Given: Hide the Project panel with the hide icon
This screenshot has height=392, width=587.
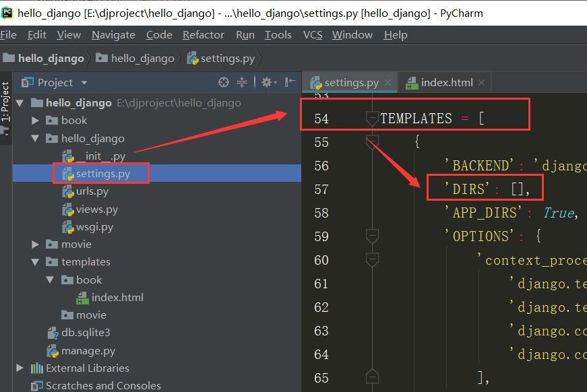Looking at the screenshot, I should pyautogui.click(x=290, y=82).
